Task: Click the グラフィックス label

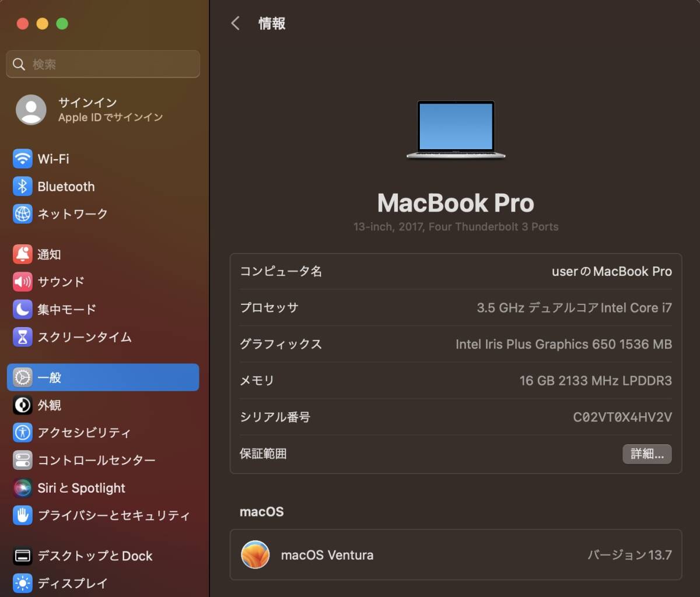Action: coord(281,345)
